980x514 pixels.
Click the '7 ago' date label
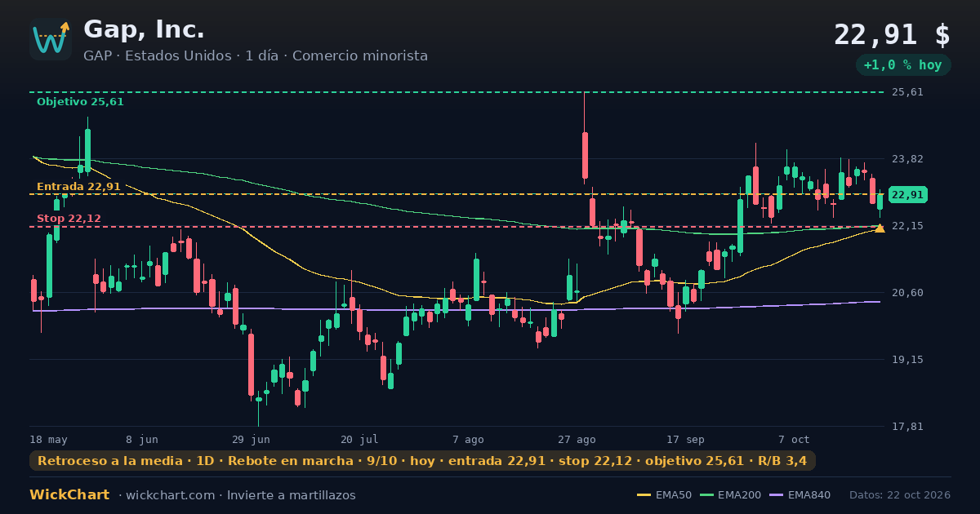click(x=468, y=439)
